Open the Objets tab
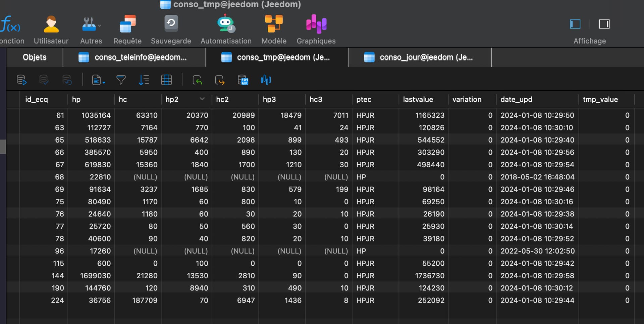The height and width of the screenshot is (324, 644). tap(35, 57)
